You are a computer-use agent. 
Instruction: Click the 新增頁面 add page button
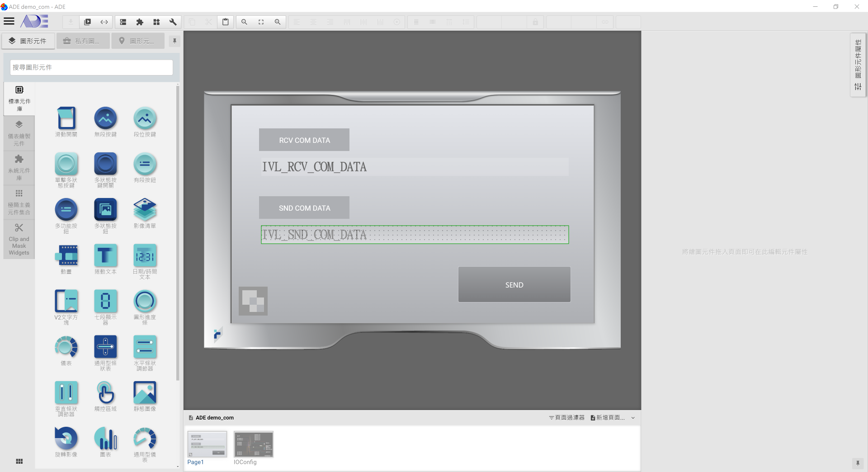[x=608, y=418]
